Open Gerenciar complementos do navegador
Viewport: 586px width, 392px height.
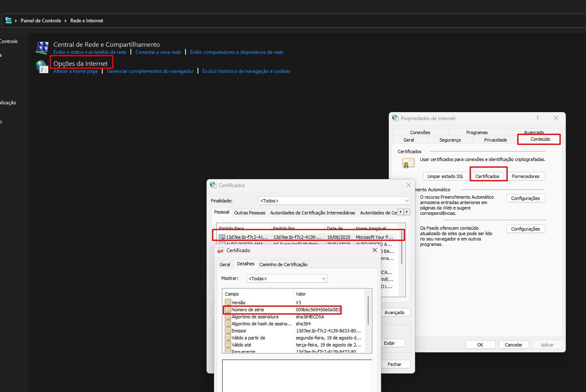coord(150,71)
